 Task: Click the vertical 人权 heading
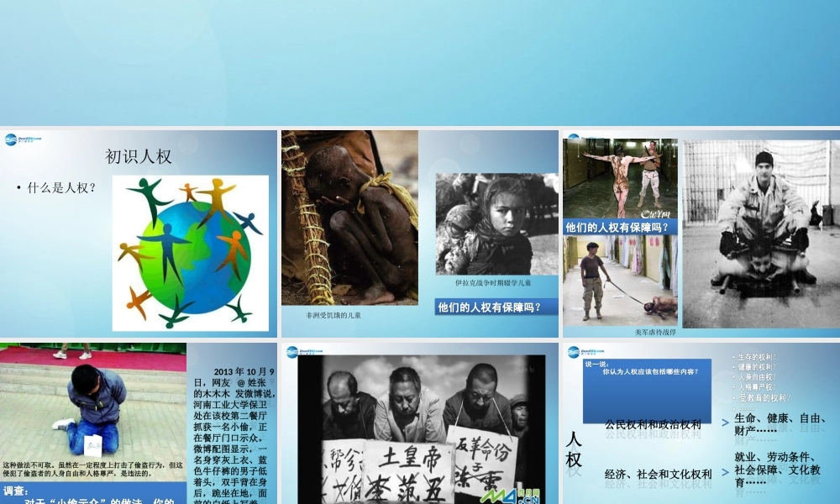click(x=574, y=450)
